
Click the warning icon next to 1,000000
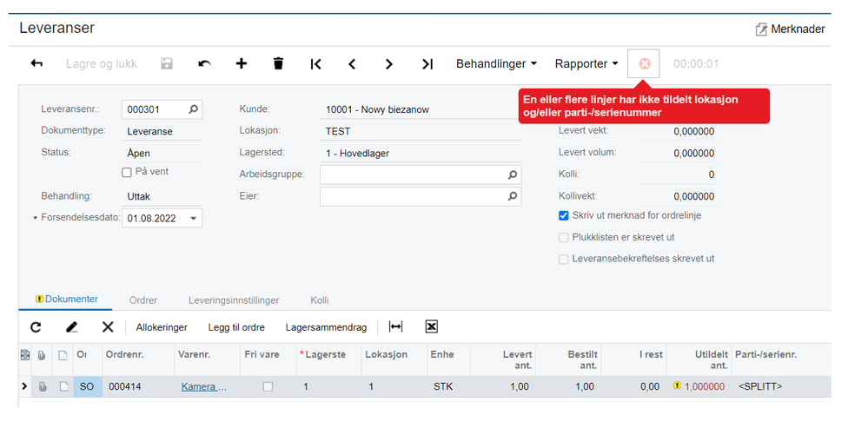677,386
